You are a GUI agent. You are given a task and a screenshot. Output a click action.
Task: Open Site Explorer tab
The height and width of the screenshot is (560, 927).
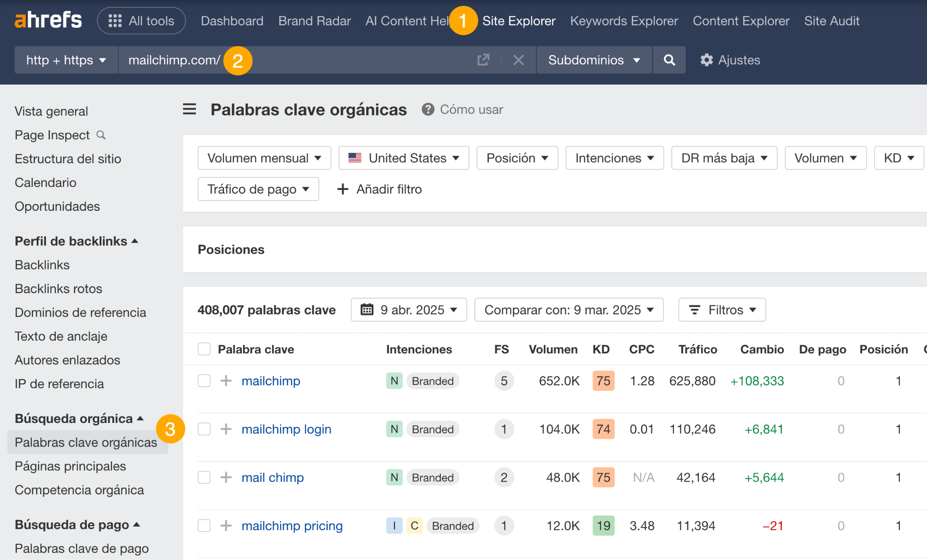click(519, 21)
